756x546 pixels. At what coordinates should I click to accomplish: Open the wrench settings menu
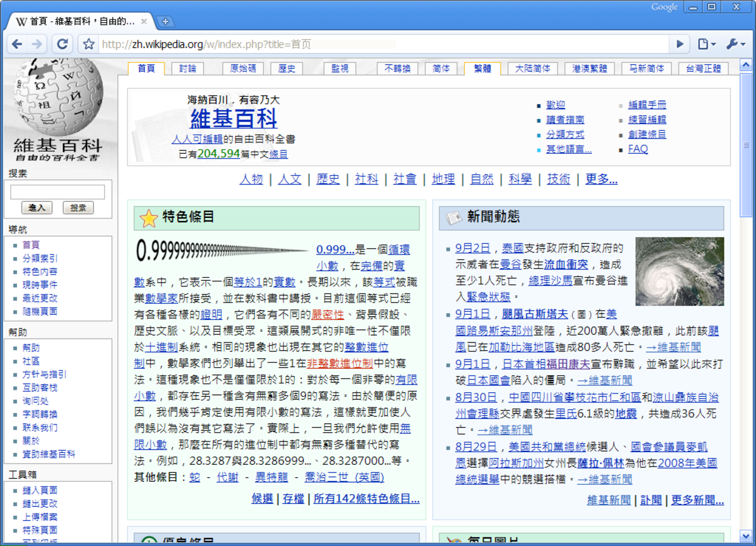click(735, 44)
